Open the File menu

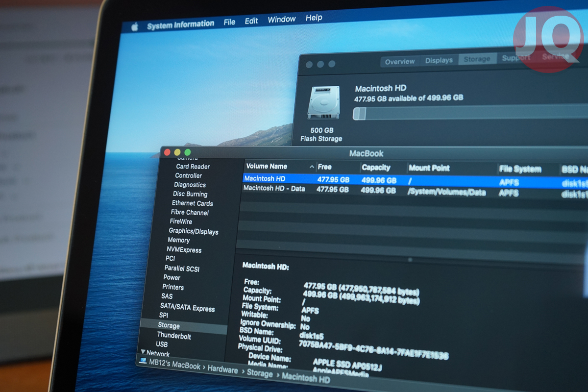(229, 22)
